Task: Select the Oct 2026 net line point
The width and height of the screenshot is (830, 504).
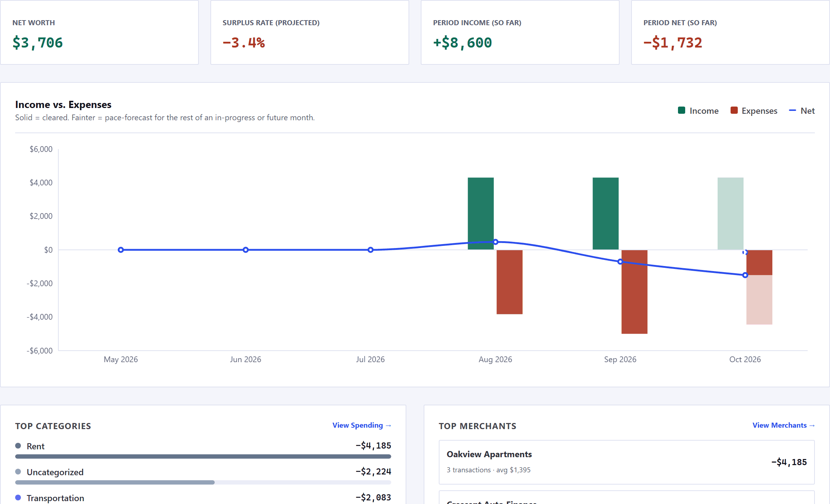Action: (745, 275)
